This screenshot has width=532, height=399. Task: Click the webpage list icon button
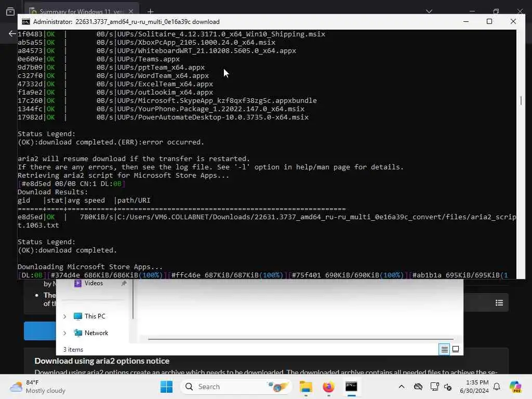click(x=499, y=303)
